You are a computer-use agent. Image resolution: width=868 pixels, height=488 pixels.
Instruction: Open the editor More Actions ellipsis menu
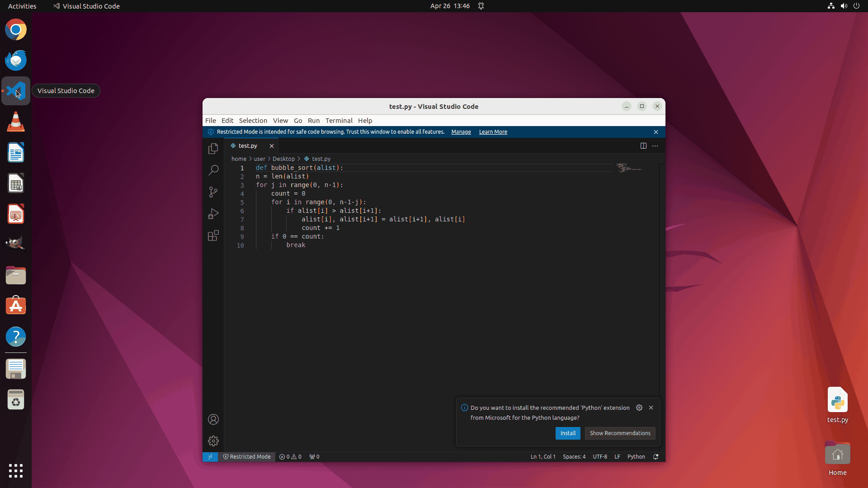click(655, 145)
